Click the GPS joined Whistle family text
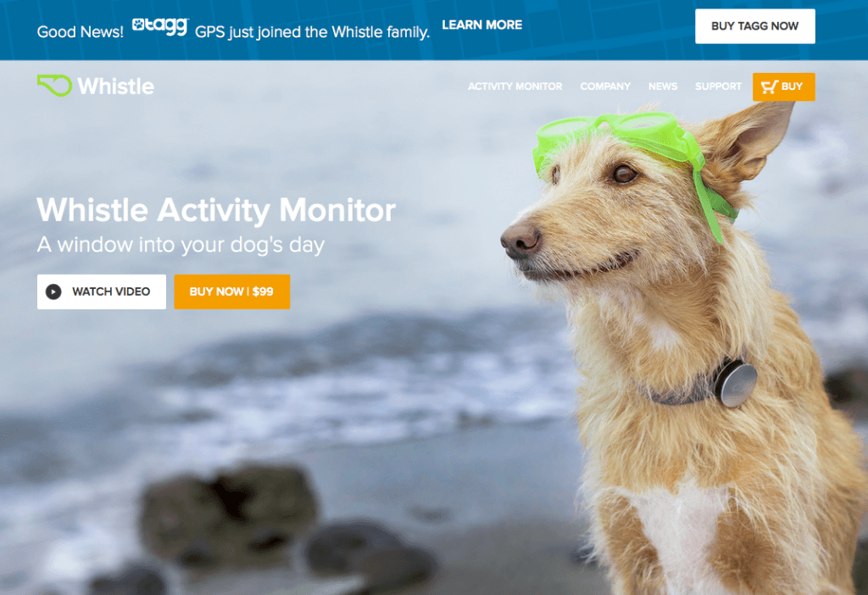Viewport: 868px width, 595px height. [x=312, y=32]
